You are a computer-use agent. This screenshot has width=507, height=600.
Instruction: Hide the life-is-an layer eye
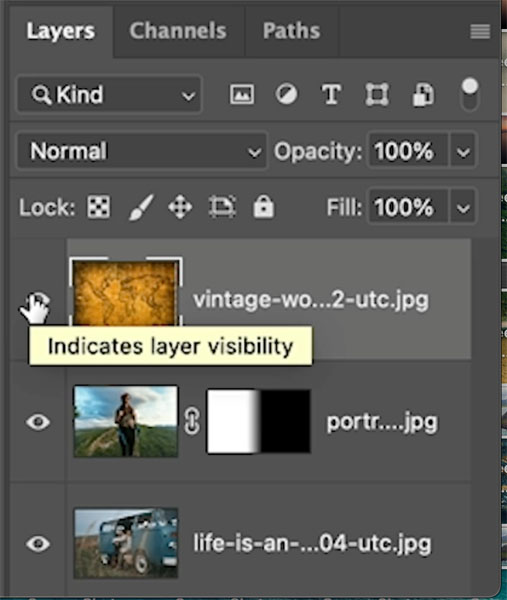click(x=38, y=543)
